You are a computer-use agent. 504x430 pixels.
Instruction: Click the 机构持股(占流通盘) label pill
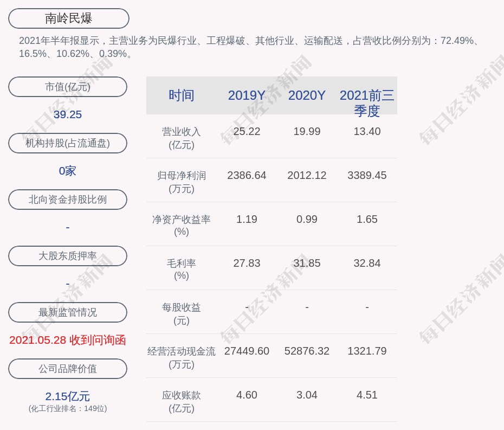[68, 143]
